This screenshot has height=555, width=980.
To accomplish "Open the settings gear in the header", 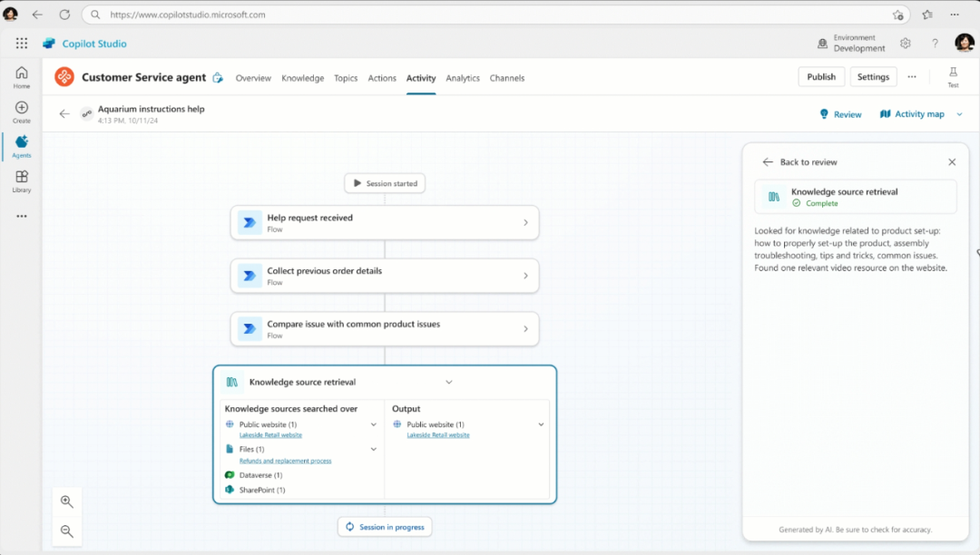I will tap(905, 44).
